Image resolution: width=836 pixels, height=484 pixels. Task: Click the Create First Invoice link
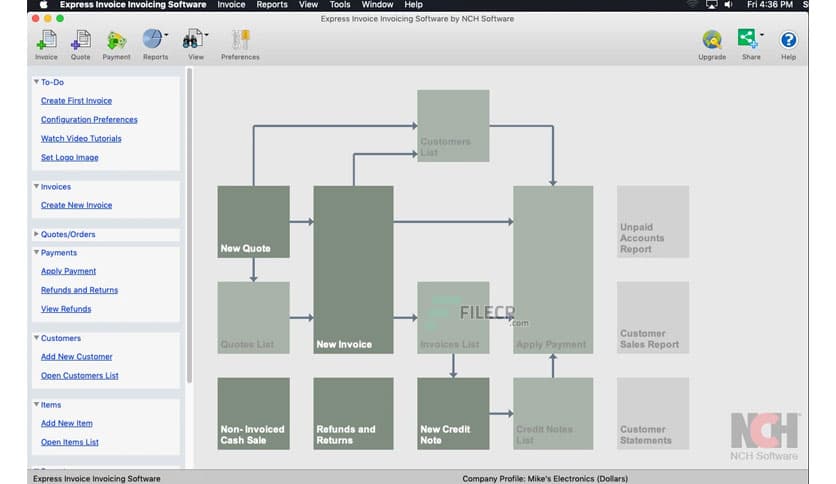click(76, 101)
